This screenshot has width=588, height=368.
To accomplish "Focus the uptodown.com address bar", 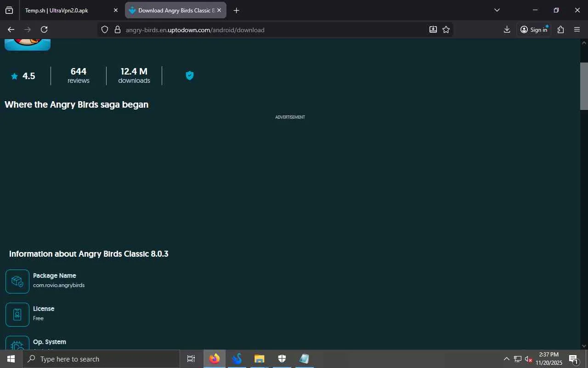I will click(275, 29).
